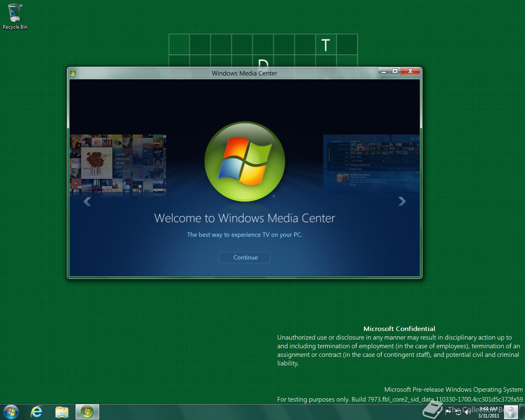This screenshot has height=420, width=525.
Task: Launch Internet Explorer from the taskbar
Action: (x=37, y=412)
